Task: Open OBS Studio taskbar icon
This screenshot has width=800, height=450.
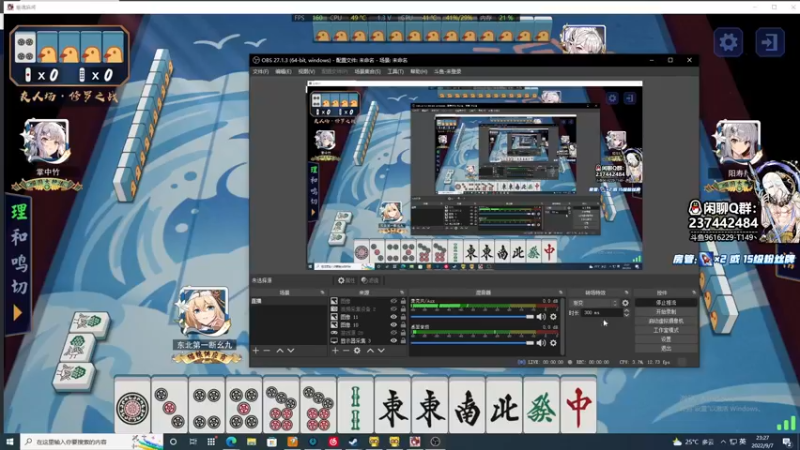Action: pos(435,442)
